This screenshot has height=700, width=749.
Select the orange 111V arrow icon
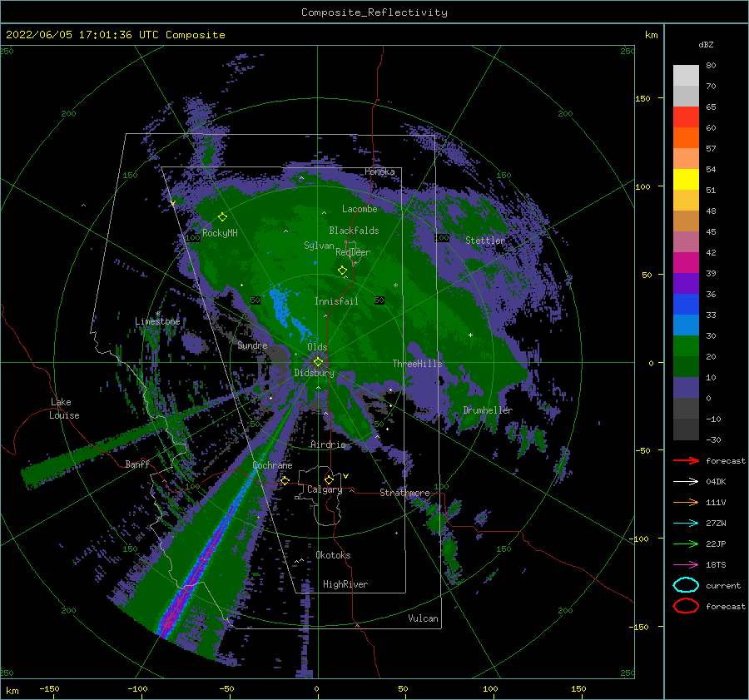tap(686, 502)
